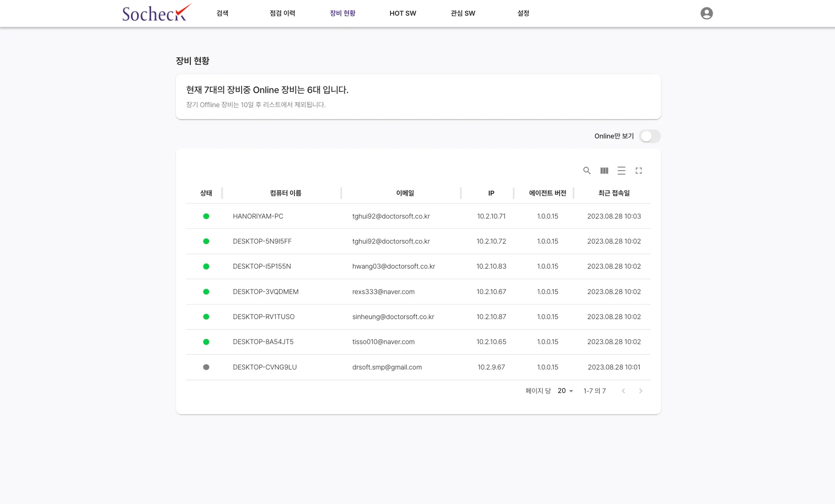Open the show/hide columns icon

(604, 170)
